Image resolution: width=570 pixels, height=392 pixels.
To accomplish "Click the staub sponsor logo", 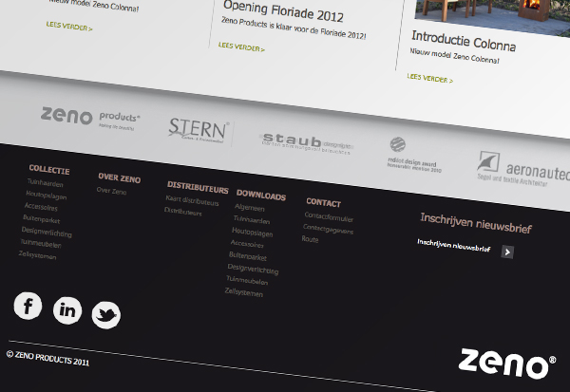I will tap(306, 143).
